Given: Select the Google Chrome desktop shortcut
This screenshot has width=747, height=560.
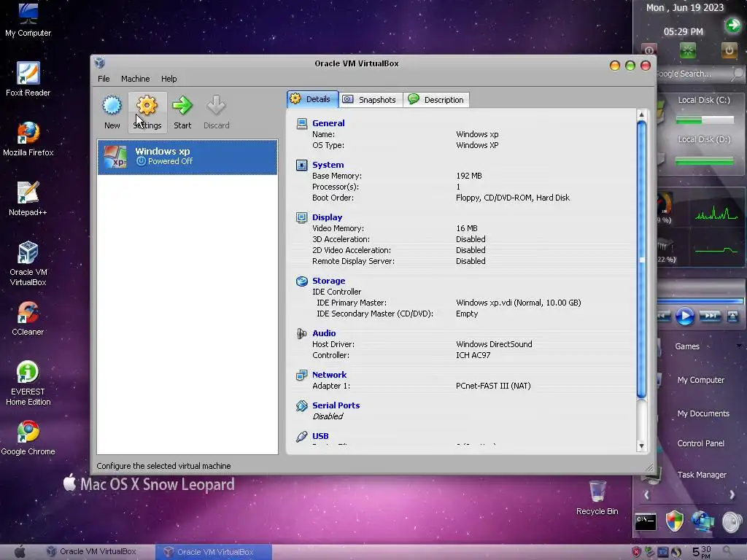Looking at the screenshot, I should click(x=28, y=438).
